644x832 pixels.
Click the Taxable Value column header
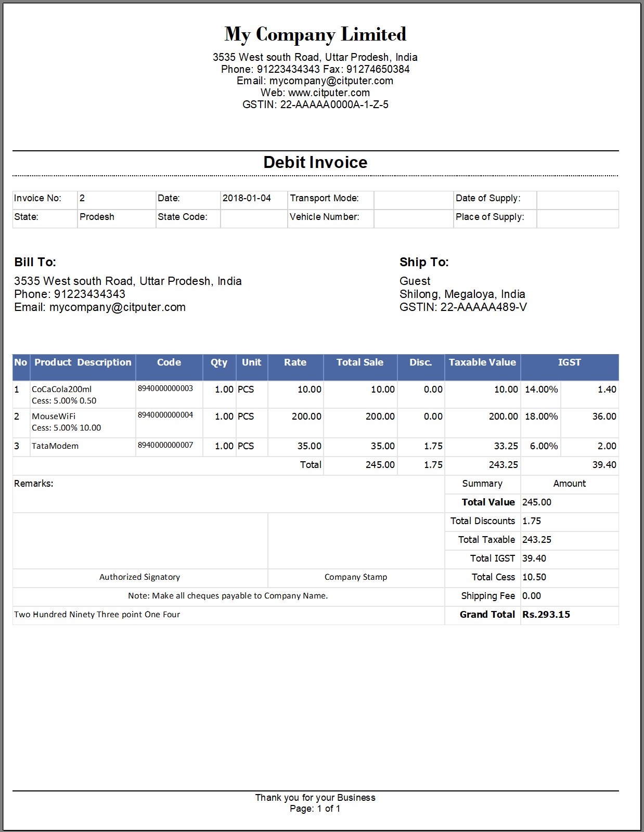tap(482, 362)
